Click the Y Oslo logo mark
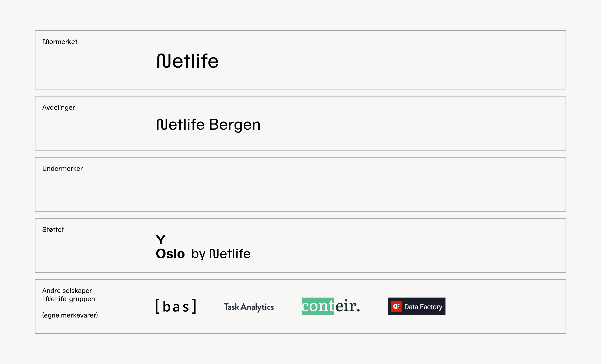Viewport: 601px width, 364px height. [x=170, y=247]
